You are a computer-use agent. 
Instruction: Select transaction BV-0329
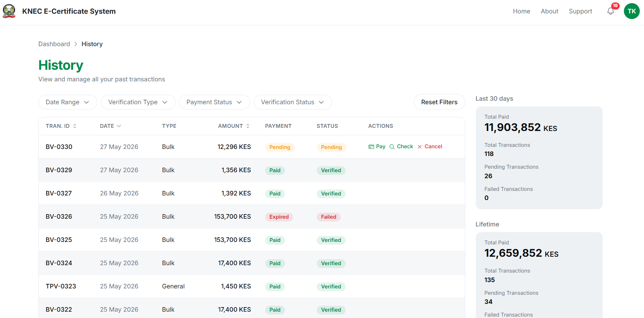pyautogui.click(x=59, y=170)
